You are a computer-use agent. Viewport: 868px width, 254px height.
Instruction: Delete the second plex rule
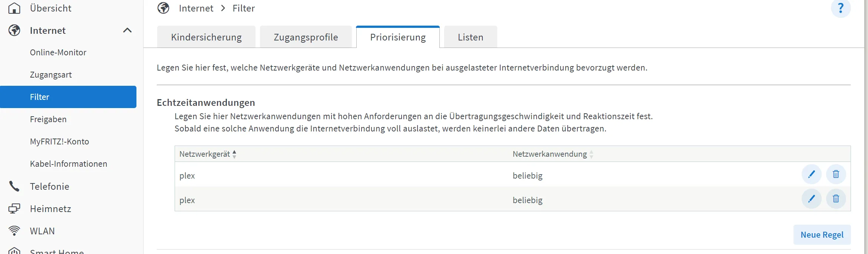click(x=836, y=199)
